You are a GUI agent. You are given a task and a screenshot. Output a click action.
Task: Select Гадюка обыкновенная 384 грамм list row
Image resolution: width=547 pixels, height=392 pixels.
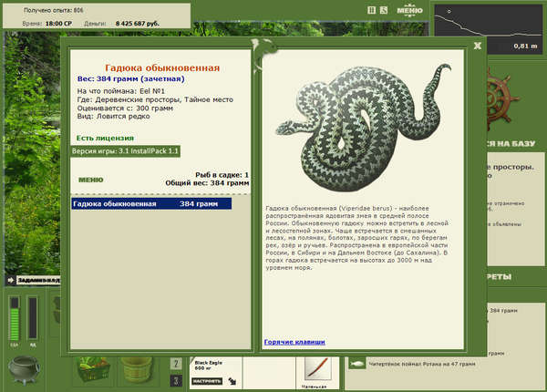pyautogui.click(x=151, y=203)
